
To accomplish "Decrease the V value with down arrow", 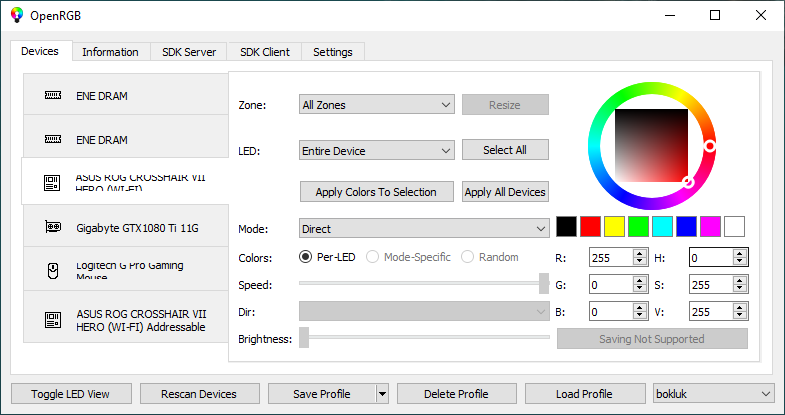I will click(740, 316).
